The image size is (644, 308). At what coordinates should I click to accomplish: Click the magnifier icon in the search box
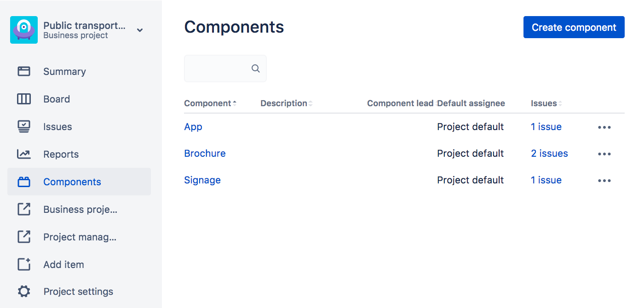point(256,69)
